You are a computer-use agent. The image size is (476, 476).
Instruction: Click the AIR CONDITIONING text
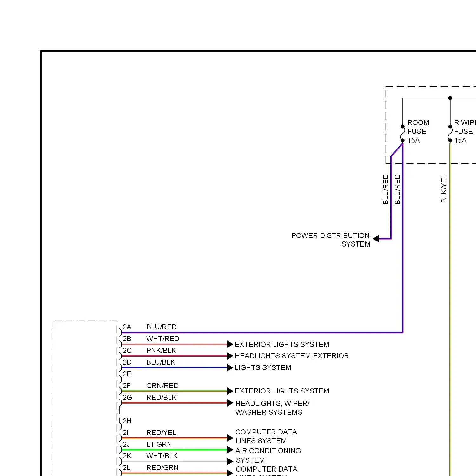pos(268,451)
